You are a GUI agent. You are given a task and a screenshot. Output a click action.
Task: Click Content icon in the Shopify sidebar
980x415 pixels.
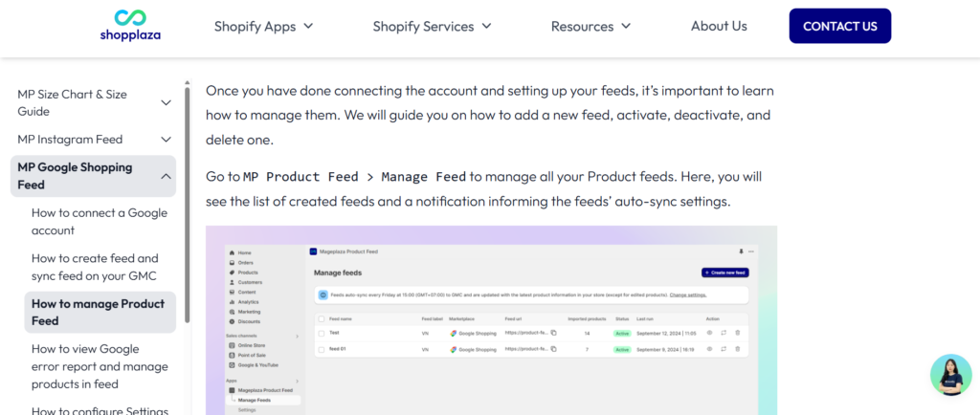click(232, 292)
